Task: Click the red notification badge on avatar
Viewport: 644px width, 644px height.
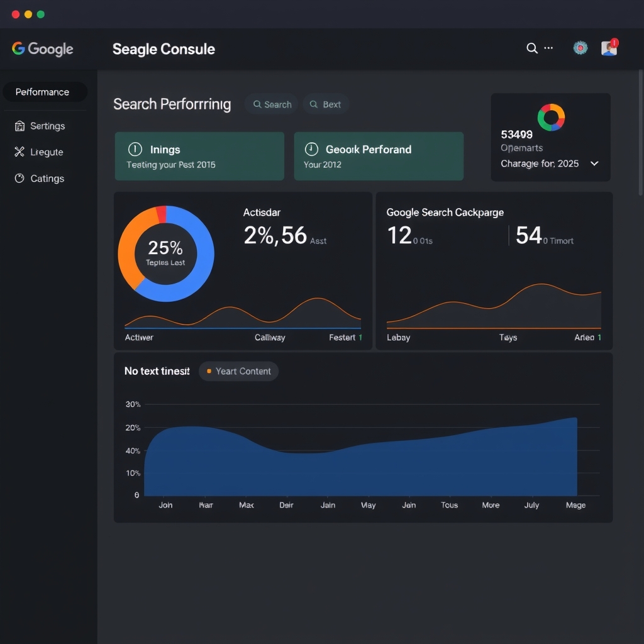Action: pyautogui.click(x=614, y=42)
